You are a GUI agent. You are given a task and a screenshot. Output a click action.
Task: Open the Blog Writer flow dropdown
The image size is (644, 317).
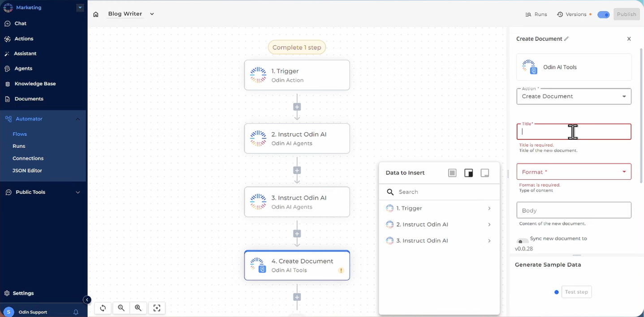coord(151,14)
